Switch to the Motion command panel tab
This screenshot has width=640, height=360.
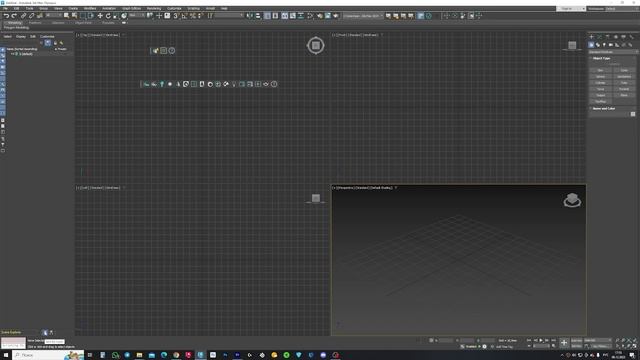(616, 37)
